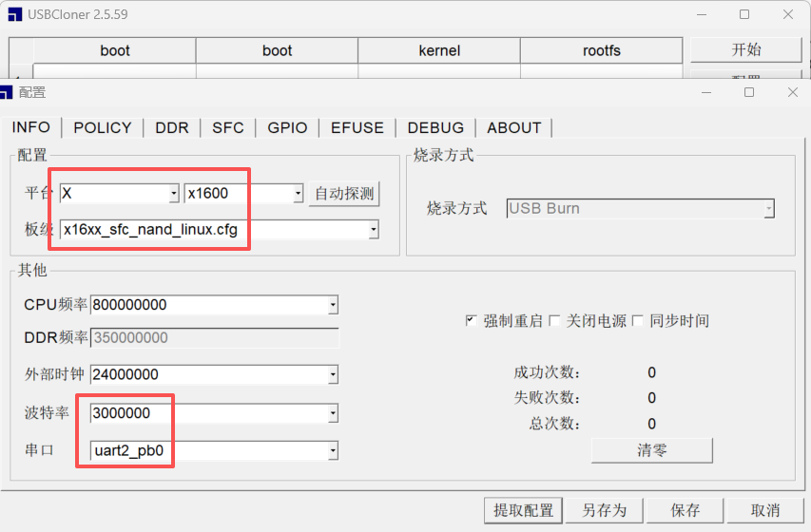Select the INFO tab

[x=31, y=127]
